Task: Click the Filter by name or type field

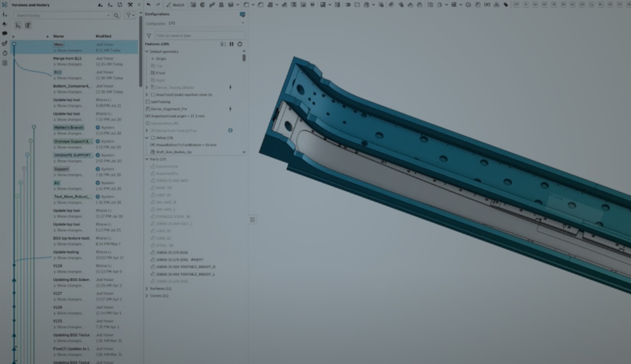Action: click(x=200, y=36)
